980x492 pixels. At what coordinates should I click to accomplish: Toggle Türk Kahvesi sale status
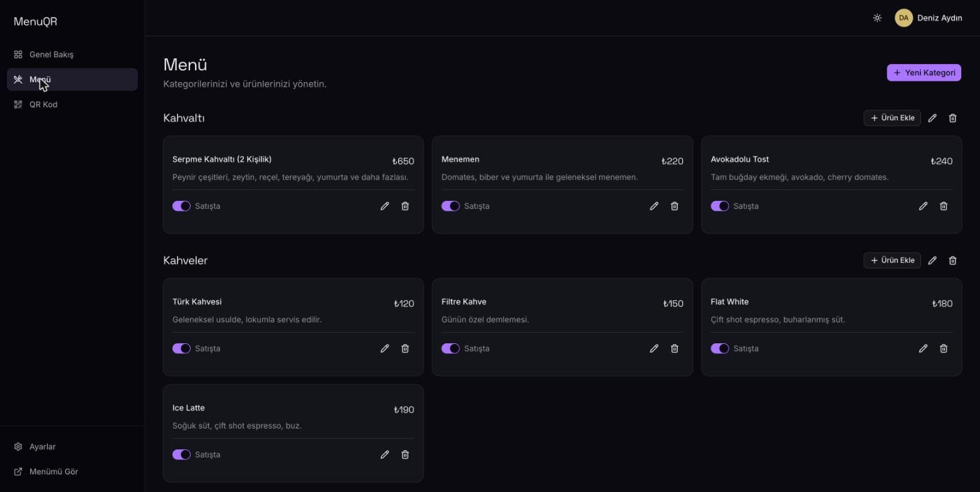pos(181,348)
